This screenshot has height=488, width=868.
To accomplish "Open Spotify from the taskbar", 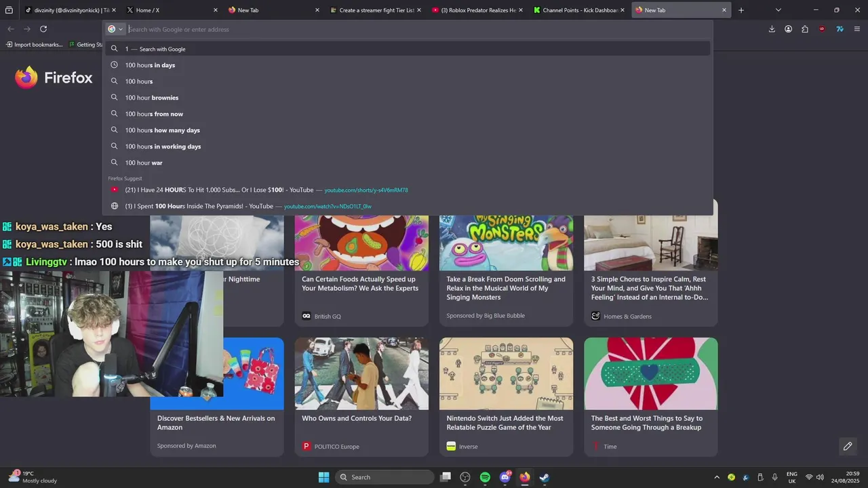I will point(485,477).
